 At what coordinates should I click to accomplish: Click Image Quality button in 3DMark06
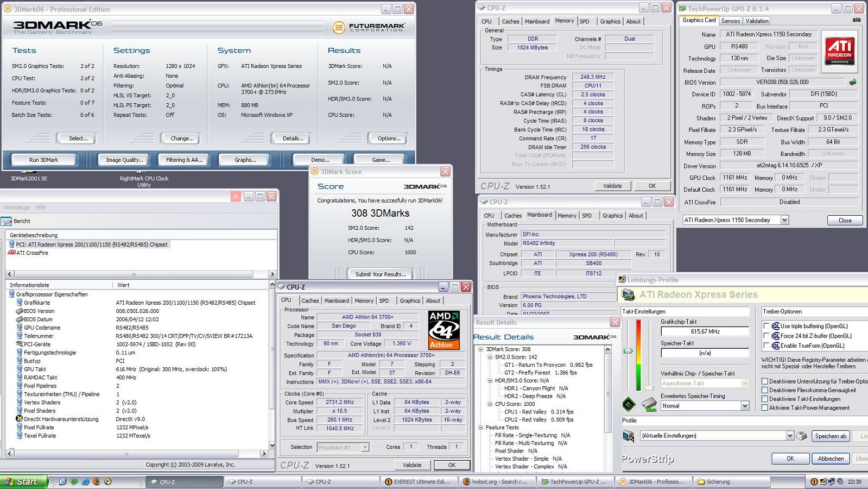[124, 160]
